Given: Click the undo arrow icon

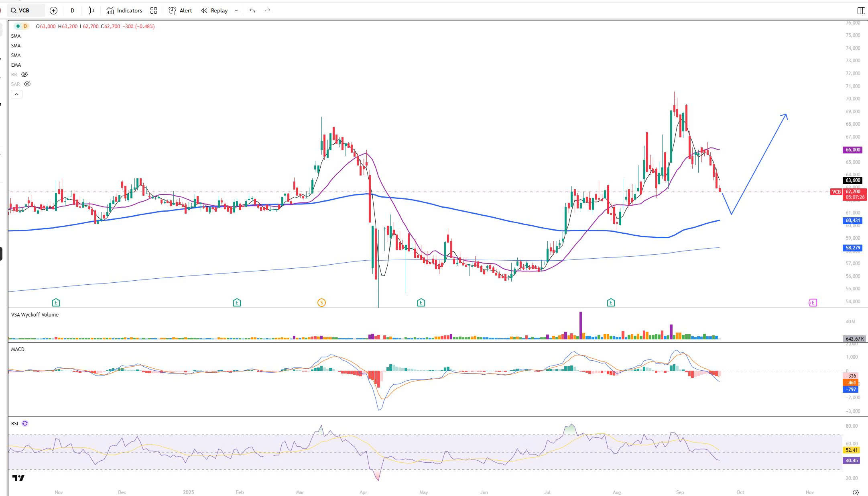Looking at the screenshot, I should click(252, 11).
